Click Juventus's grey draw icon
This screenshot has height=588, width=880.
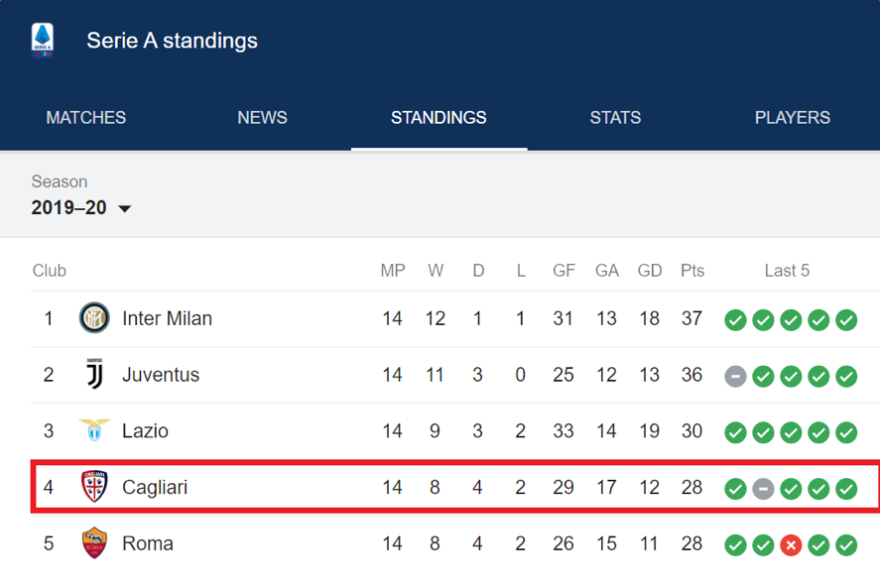coord(735,377)
